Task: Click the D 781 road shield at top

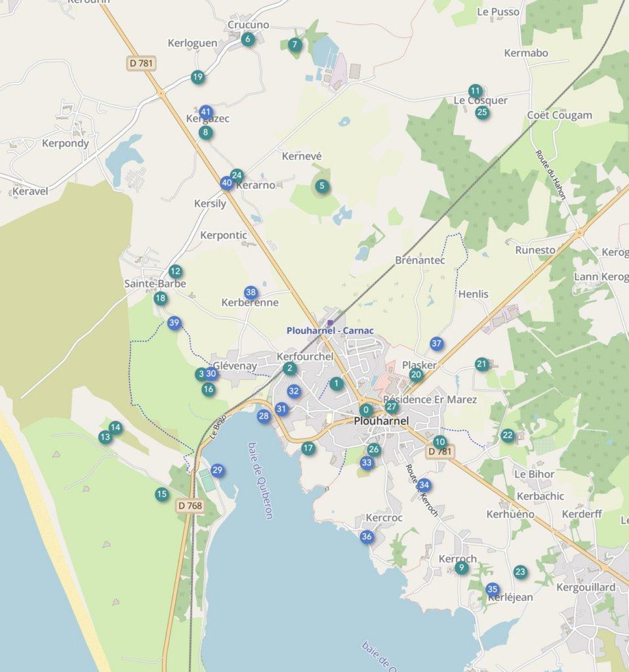Action: point(142,63)
